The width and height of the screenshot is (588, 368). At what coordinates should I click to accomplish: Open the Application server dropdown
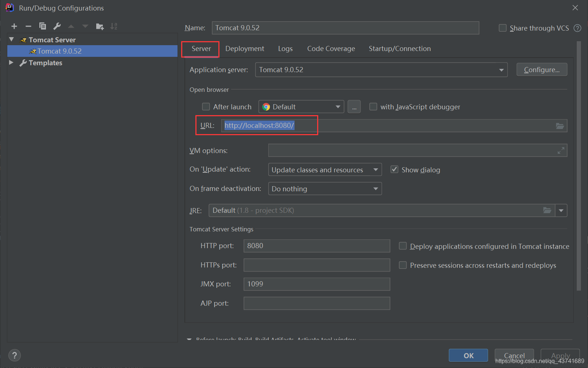[x=381, y=70]
